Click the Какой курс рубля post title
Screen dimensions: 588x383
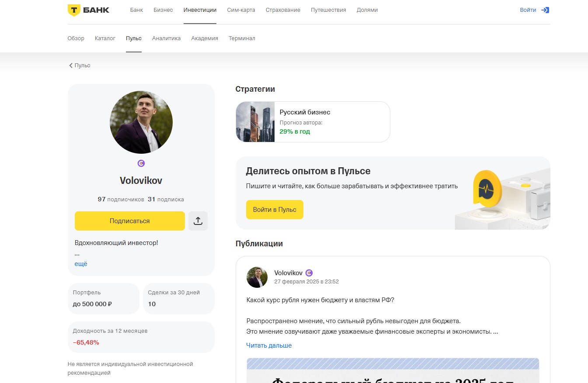coord(320,300)
